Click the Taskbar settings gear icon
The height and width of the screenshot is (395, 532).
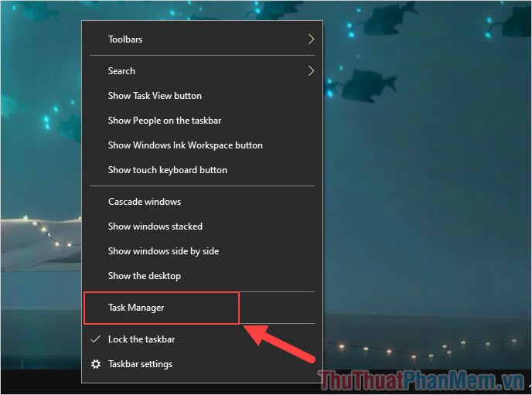coord(96,364)
